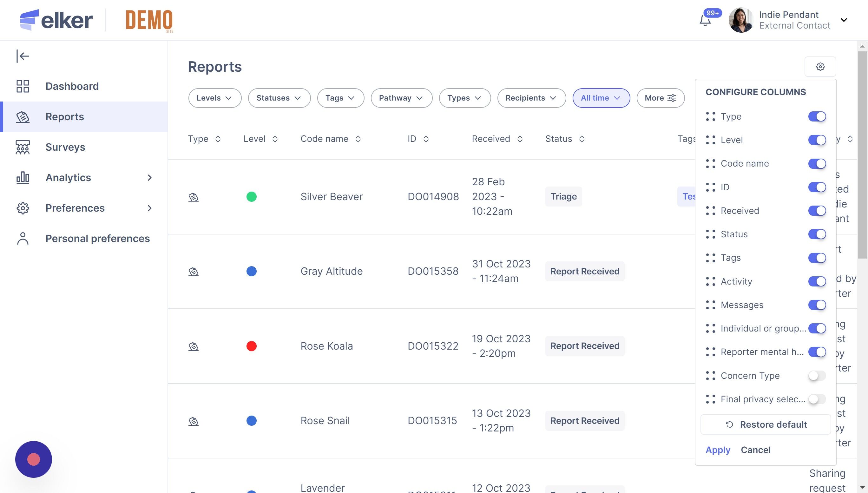
Task: Click the drag handle beside Concern Type
Action: 710,376
